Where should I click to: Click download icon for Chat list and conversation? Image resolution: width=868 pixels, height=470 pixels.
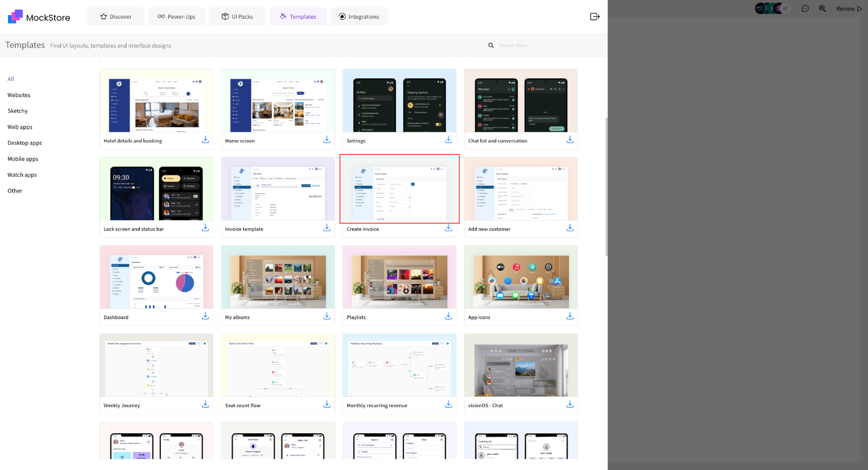pyautogui.click(x=570, y=140)
